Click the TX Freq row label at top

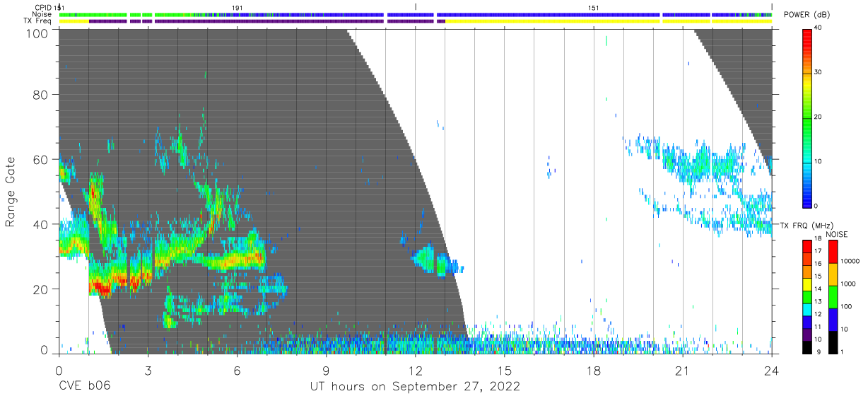pyautogui.click(x=38, y=21)
